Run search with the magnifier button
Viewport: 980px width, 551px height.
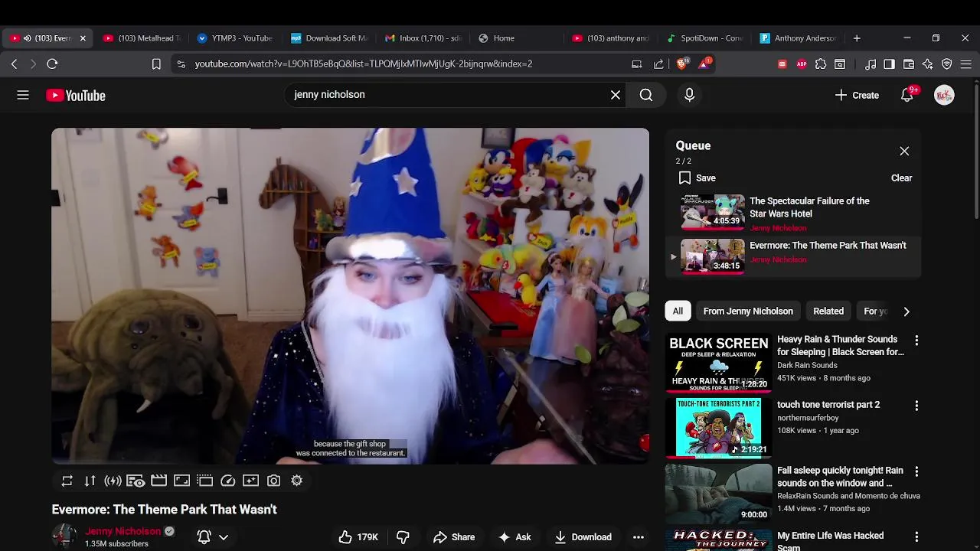pos(646,95)
